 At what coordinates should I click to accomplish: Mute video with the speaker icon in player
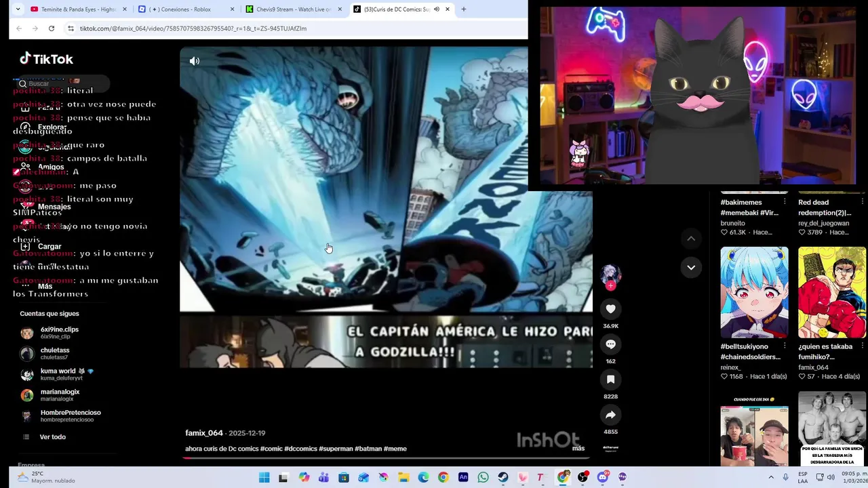point(195,61)
